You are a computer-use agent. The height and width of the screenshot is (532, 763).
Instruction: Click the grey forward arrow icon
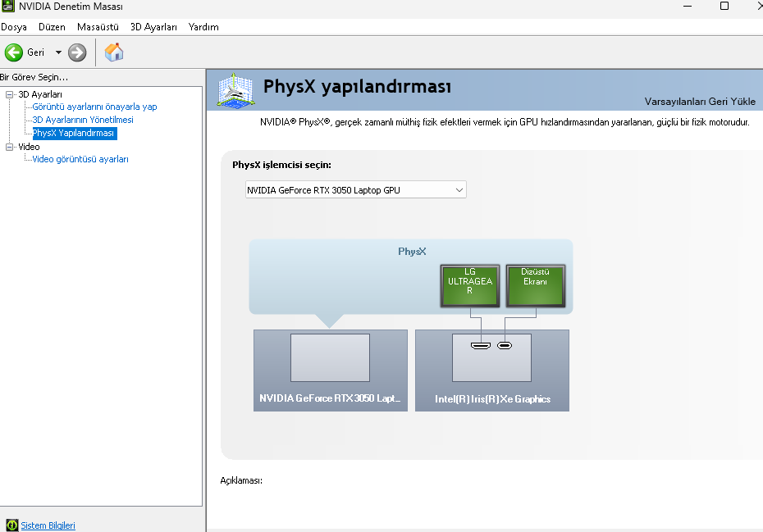77,52
